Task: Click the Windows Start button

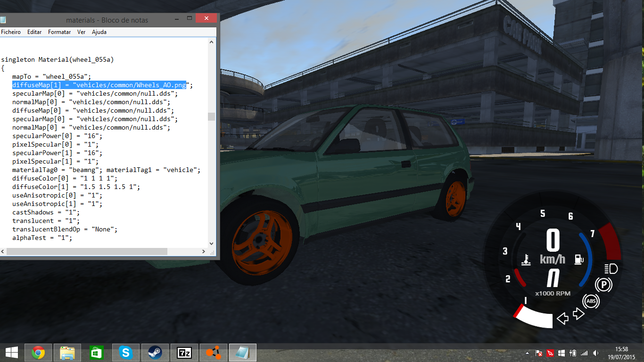Action: [11, 353]
